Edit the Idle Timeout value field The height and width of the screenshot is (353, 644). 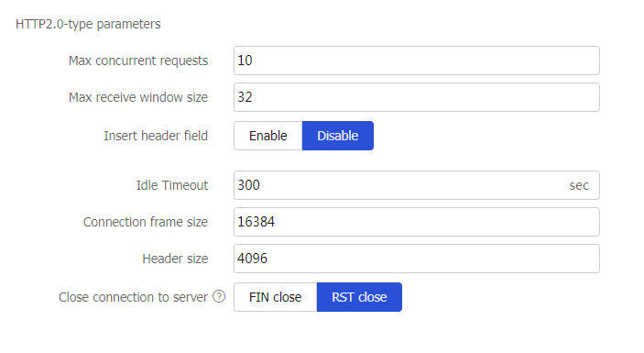(417, 185)
